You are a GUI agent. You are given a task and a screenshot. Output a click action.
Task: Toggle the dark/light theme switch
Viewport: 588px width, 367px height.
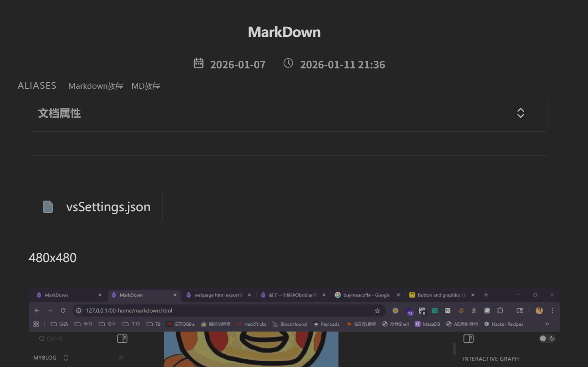pos(547,339)
